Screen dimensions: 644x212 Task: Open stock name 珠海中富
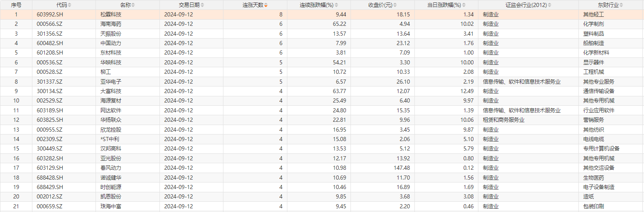111,206
